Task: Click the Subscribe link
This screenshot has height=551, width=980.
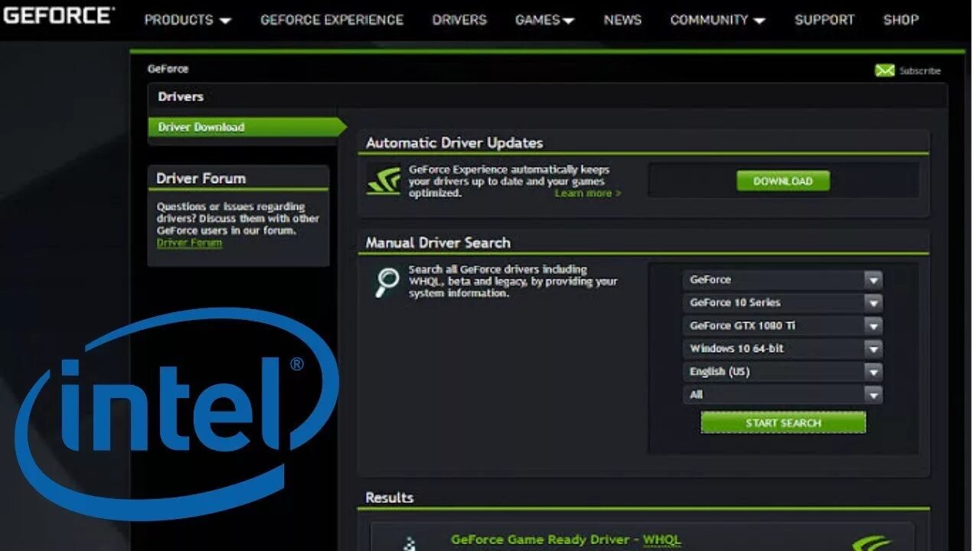Action: coord(920,71)
